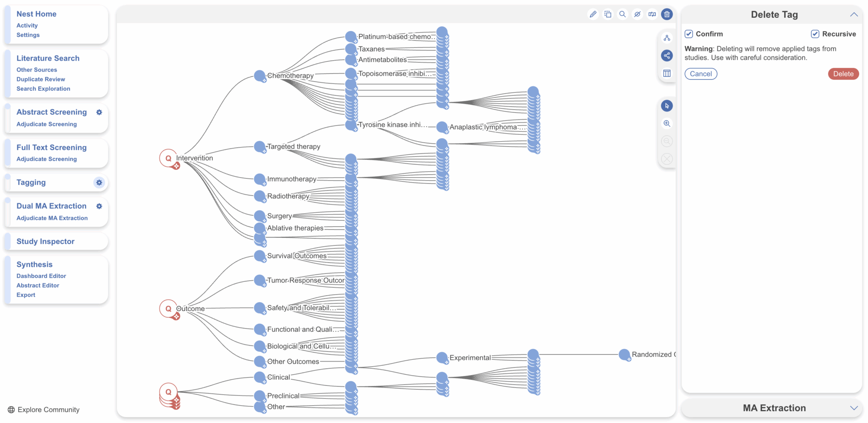Toggle the crossed-out eye visibility icon
This screenshot has width=868, height=423.
click(x=637, y=14)
